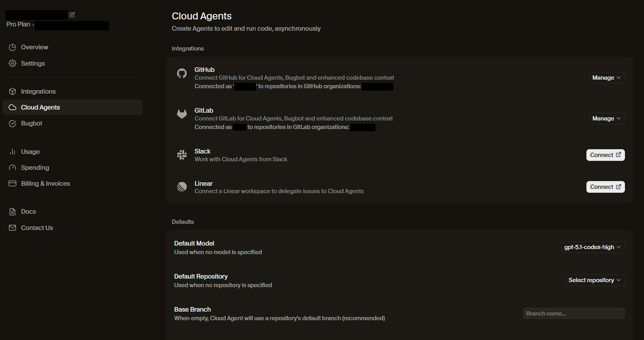
Task: Open Billing & Invoices page
Action: click(x=45, y=183)
